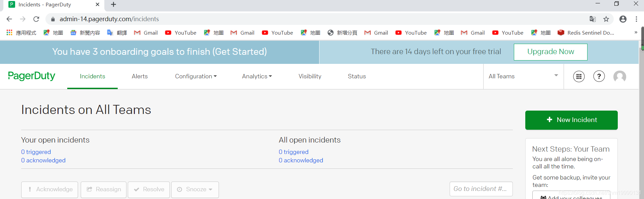
Task: Open the Alerts tab
Action: pyautogui.click(x=140, y=76)
